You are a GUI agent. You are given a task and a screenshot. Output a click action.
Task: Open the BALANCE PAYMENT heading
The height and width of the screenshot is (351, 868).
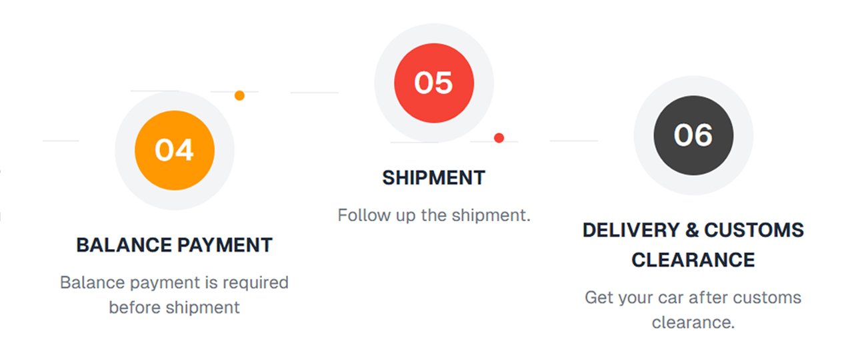[x=175, y=245]
